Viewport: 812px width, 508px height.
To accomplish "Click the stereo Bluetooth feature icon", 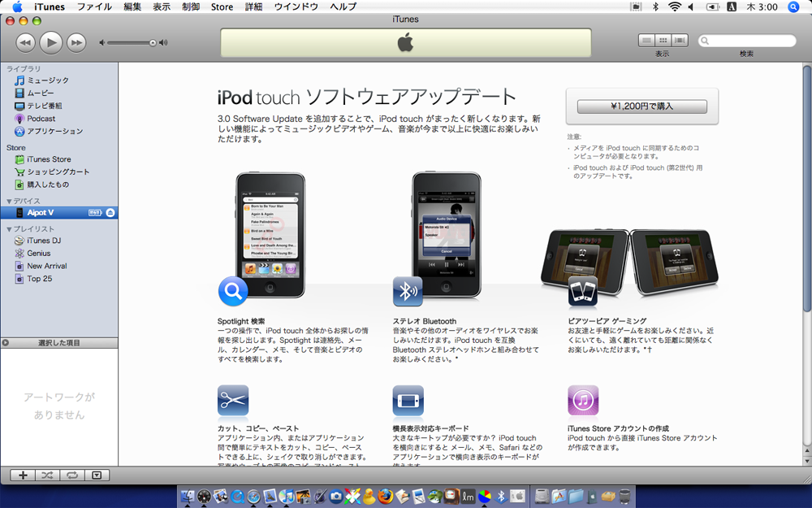I will [x=408, y=291].
